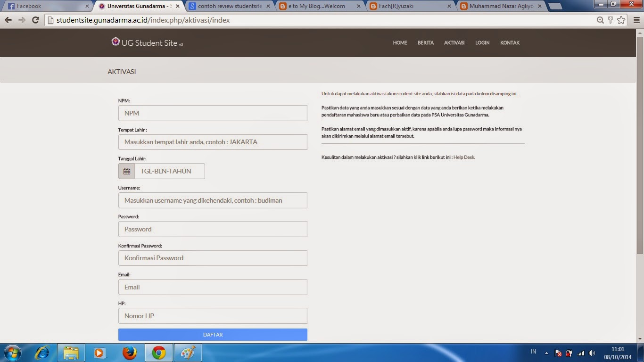Viewport: 644px width, 362px height.
Task: Focus the NPM input field
Action: (213, 113)
